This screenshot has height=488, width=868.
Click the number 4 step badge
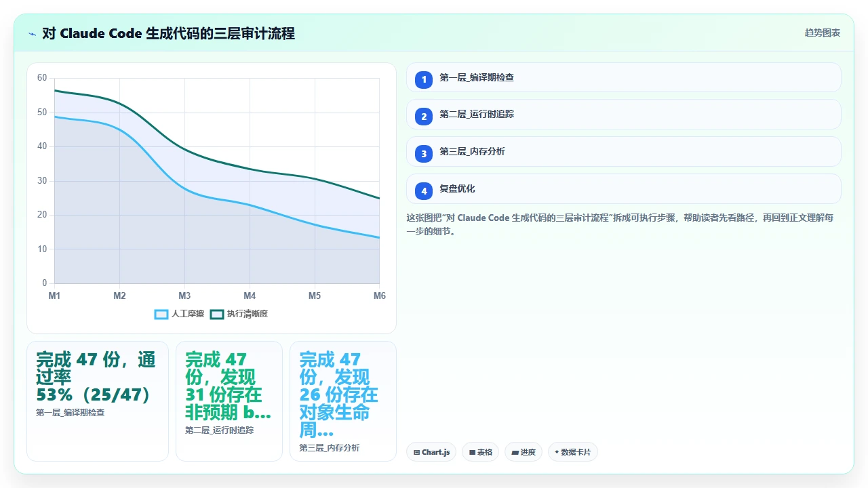[x=424, y=191]
